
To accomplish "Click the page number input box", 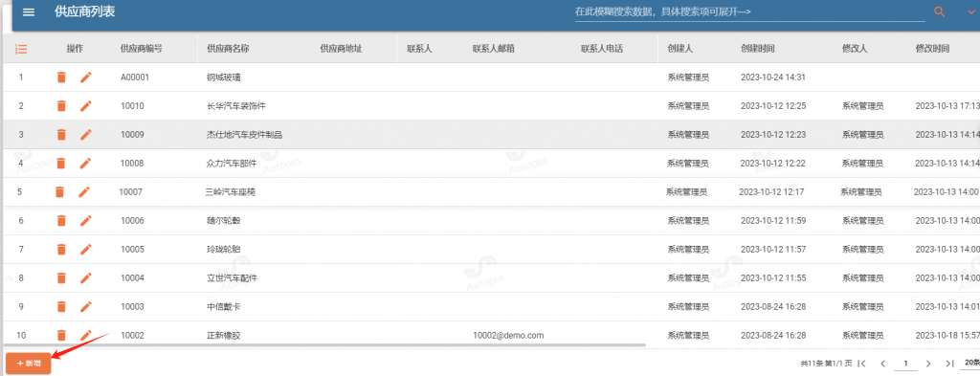I will 905,363.
